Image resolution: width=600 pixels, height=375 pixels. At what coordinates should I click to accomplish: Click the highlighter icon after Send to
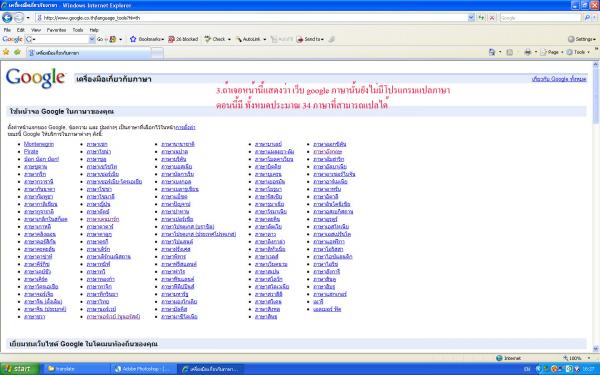[x=332, y=39]
